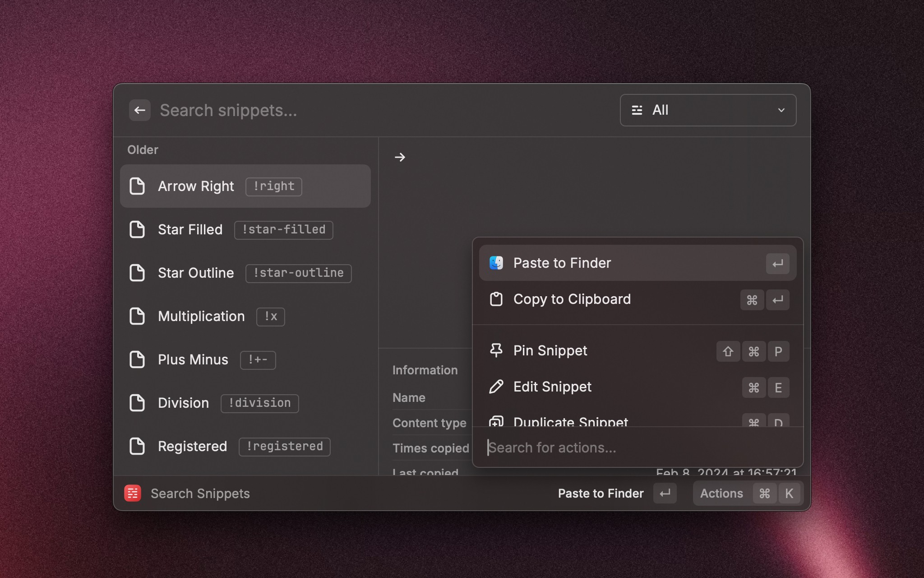The image size is (924, 578).
Task: Click the arrow preview in snippet detail
Action: point(400,157)
